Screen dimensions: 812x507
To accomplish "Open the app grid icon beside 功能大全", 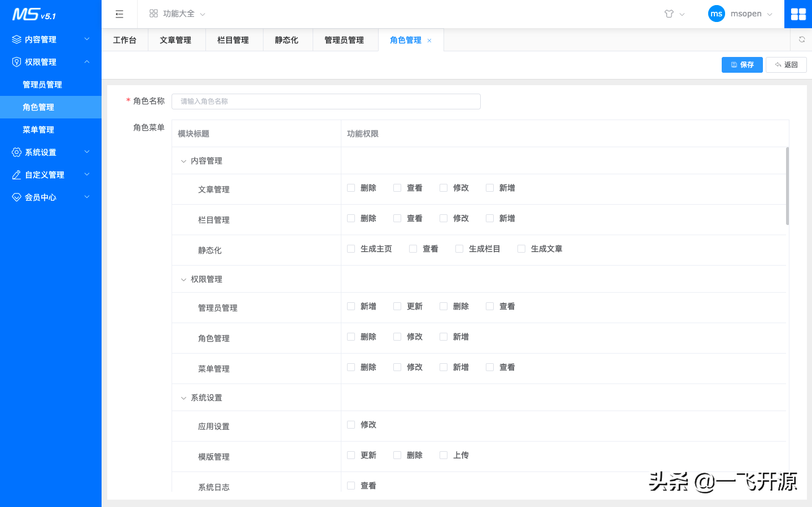I will coord(153,14).
